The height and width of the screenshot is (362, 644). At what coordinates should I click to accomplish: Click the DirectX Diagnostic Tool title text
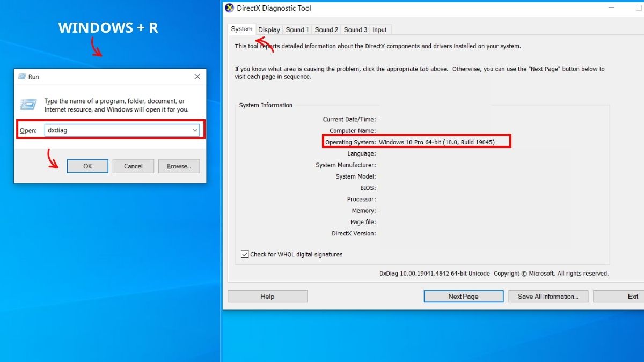point(274,8)
